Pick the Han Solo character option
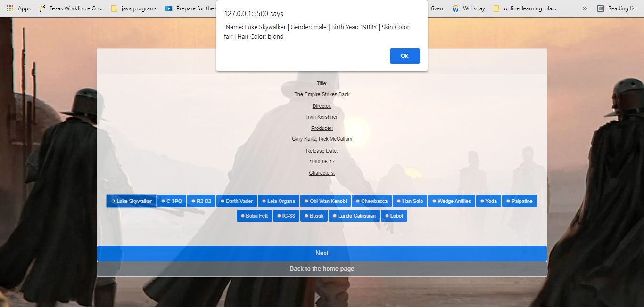The width and height of the screenshot is (644, 307). (x=410, y=201)
